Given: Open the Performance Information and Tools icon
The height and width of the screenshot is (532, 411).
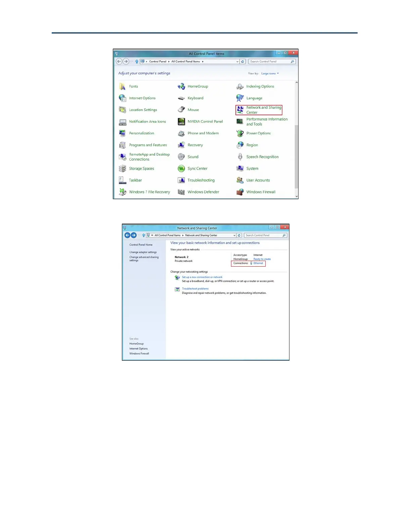Looking at the screenshot, I should 240,122.
